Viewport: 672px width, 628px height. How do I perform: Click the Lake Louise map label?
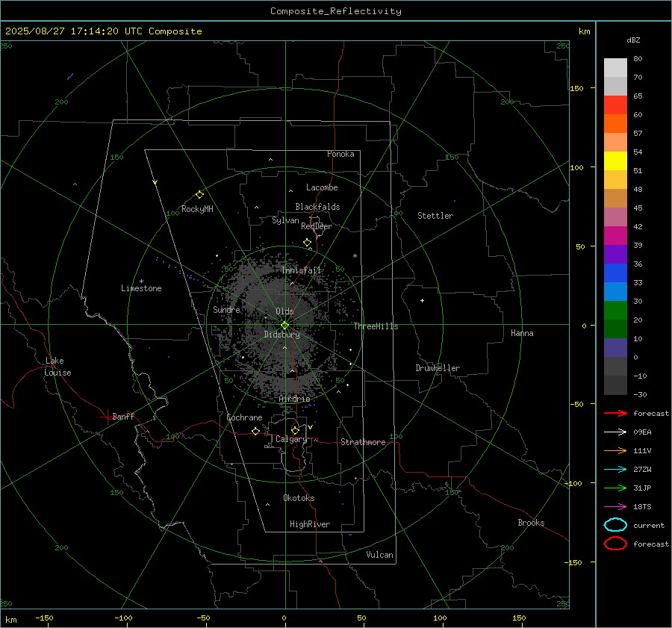pos(57,367)
